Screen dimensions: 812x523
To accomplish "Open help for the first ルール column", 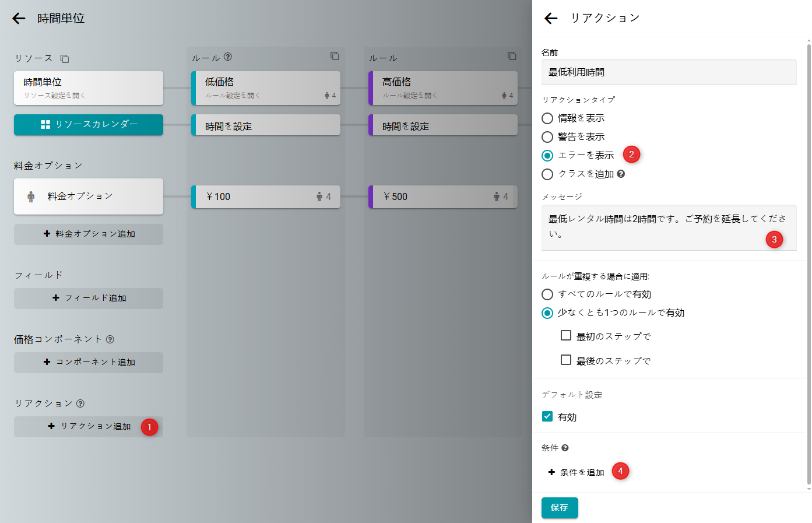I will [228, 57].
